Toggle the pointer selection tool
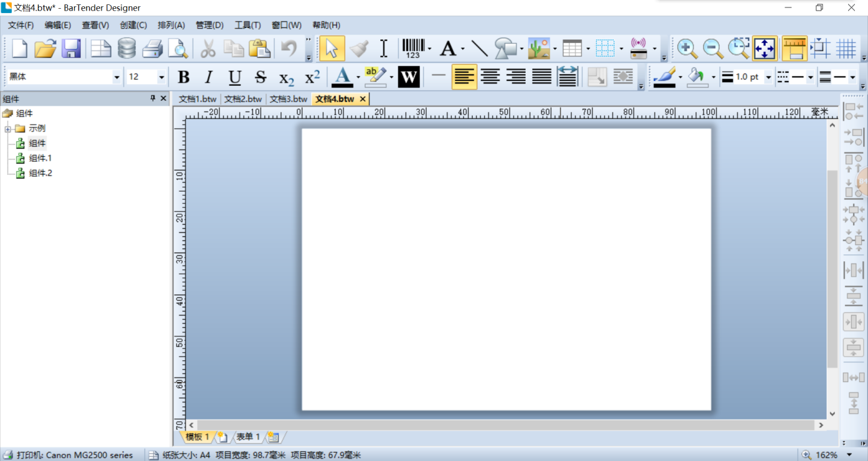This screenshot has height=461, width=868. coord(332,49)
